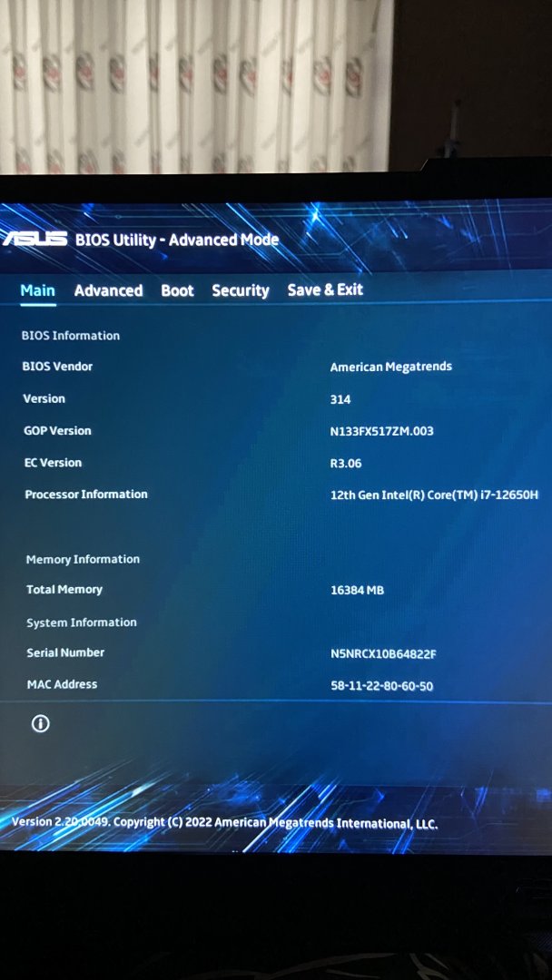
Task: Select the MAC Address label
Action: pos(62,684)
